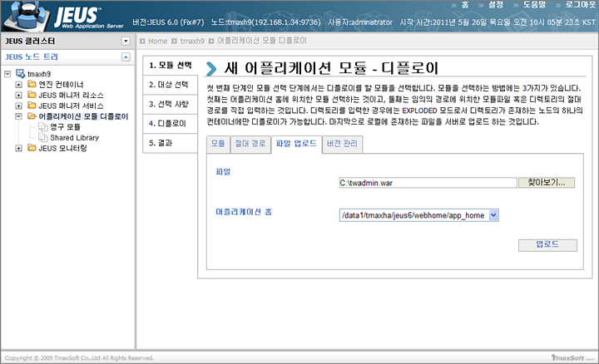599x364 pixels.
Task: Click the 엔진 컨테이너 folder icon
Action: [x=32, y=84]
